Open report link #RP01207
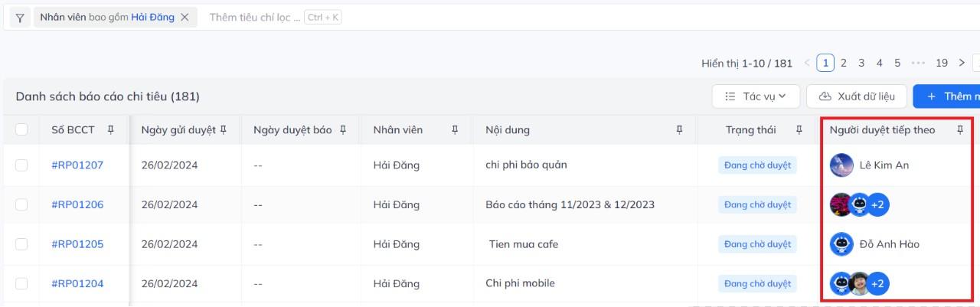Image resolution: width=980 pixels, height=307 pixels. 77,165
